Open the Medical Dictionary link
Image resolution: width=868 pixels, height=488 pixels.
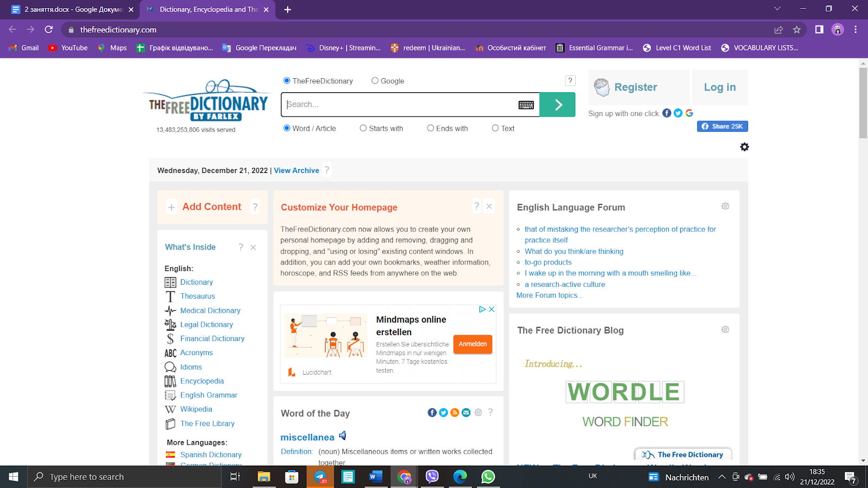pos(210,311)
